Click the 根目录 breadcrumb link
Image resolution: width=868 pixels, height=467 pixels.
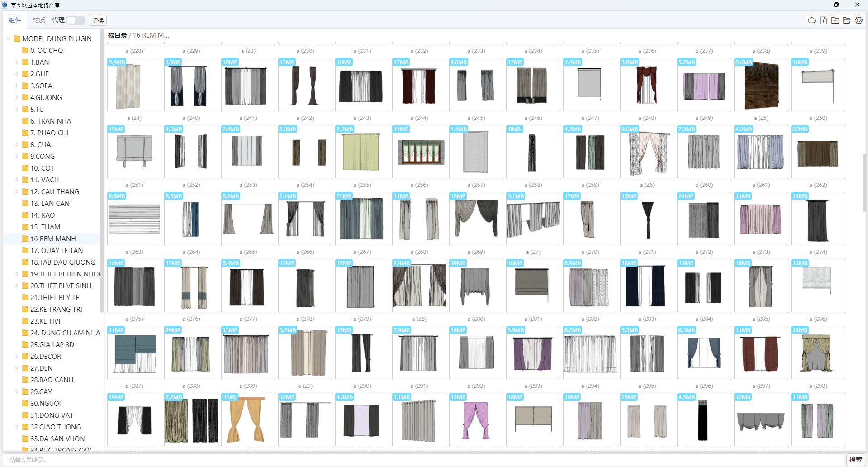click(x=117, y=35)
